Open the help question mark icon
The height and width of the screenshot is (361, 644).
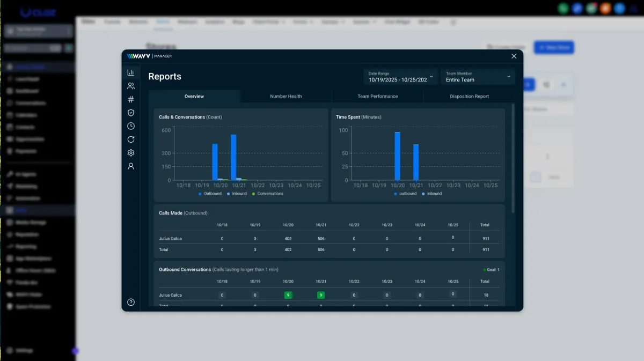coord(130,302)
